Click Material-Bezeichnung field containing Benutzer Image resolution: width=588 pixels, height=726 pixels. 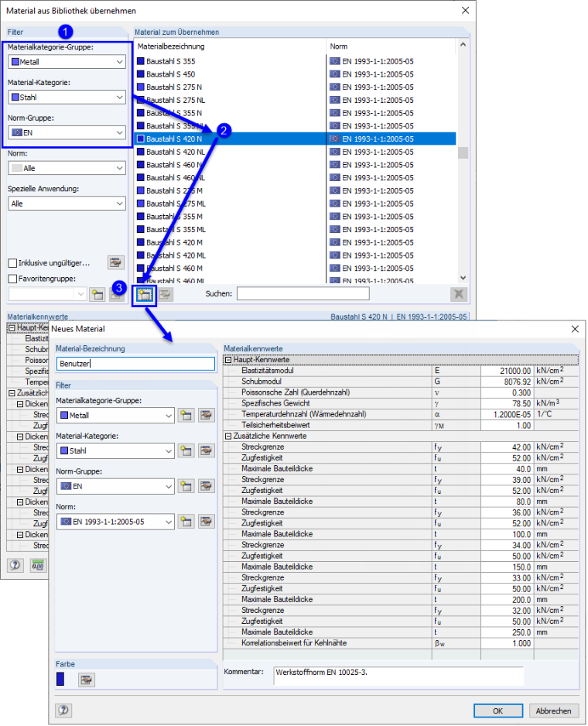tap(135, 364)
